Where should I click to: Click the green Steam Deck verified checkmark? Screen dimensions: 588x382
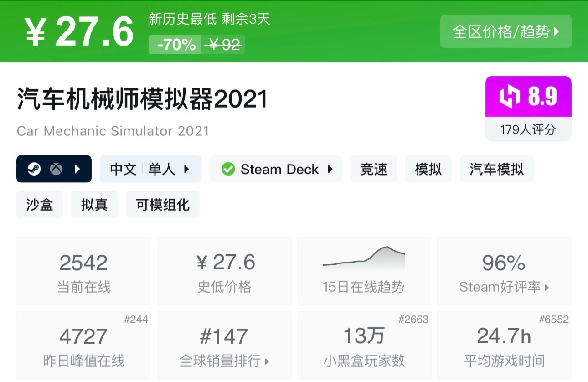point(228,169)
